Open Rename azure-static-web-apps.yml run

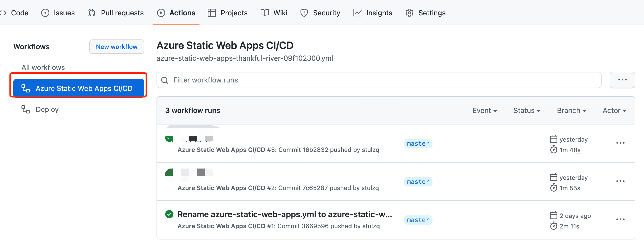tap(285, 214)
